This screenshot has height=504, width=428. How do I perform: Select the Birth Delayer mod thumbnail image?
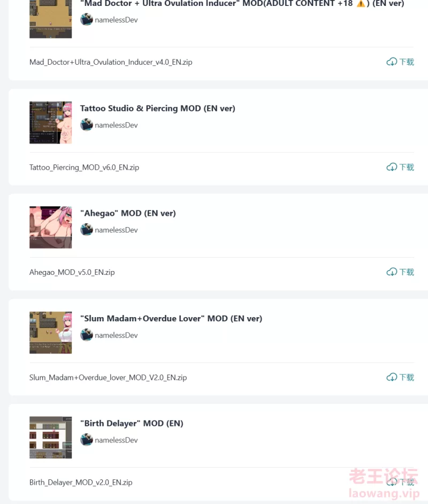51,438
